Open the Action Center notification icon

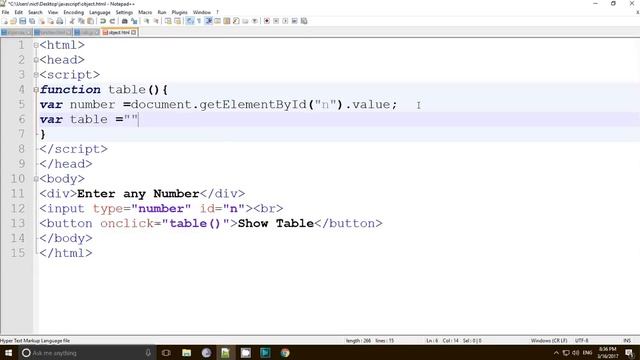[x=629, y=353]
